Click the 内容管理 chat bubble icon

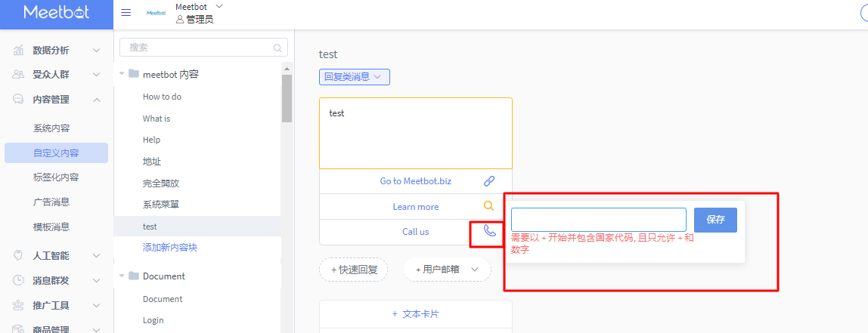coord(18,100)
